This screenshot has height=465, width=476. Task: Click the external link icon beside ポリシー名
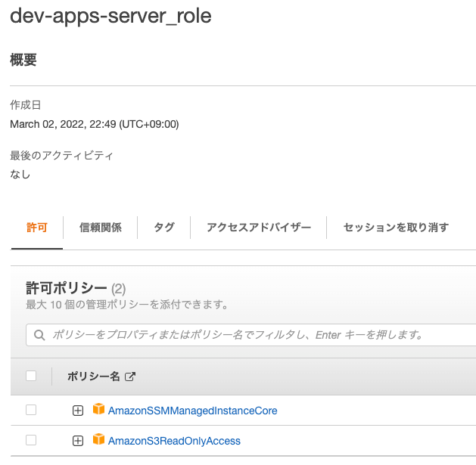tap(129, 377)
